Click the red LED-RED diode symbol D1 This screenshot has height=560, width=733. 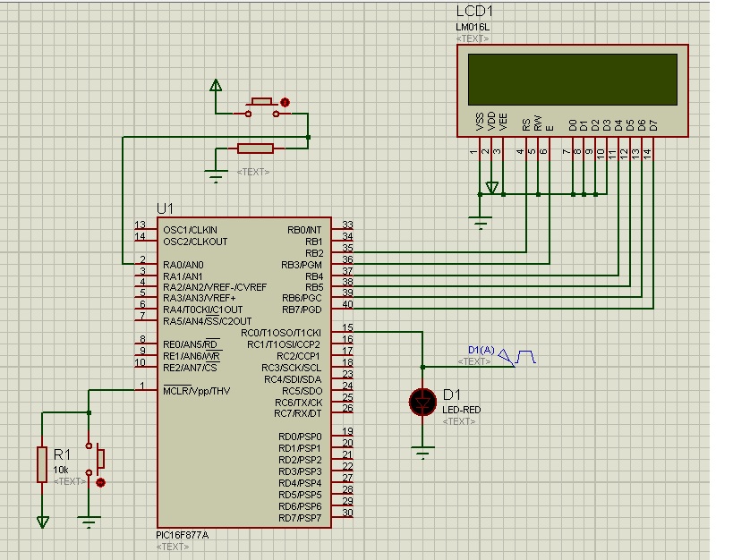[x=422, y=403]
